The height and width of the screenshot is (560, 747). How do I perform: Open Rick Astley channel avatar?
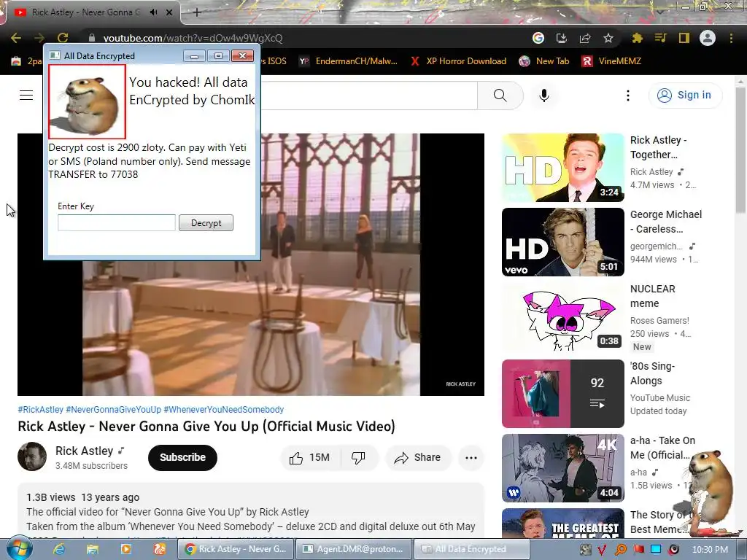point(32,456)
